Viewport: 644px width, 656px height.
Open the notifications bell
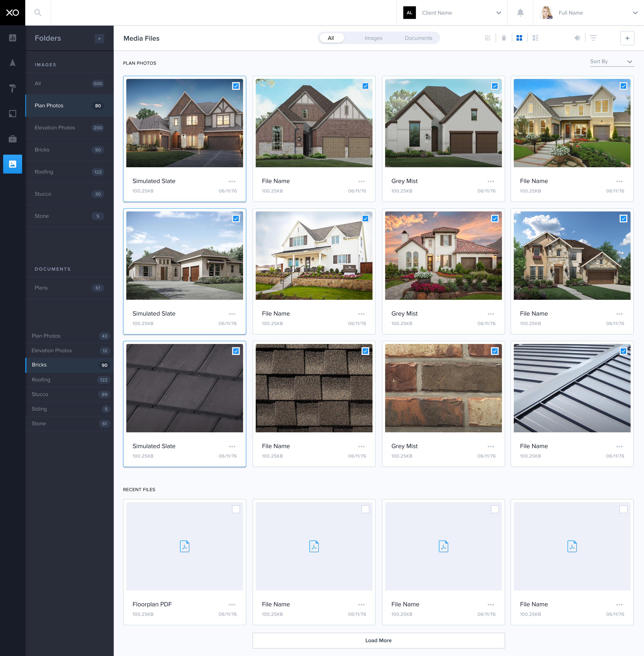click(x=520, y=13)
